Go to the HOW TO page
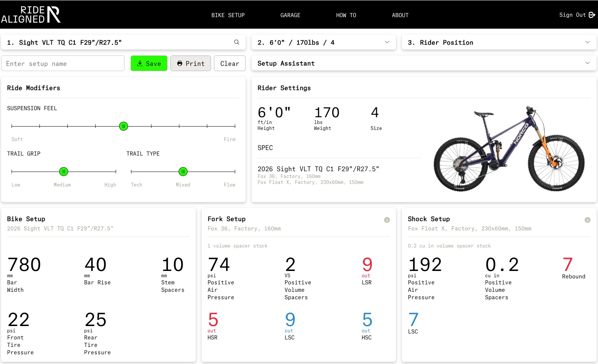The height and width of the screenshot is (364, 598). (346, 15)
